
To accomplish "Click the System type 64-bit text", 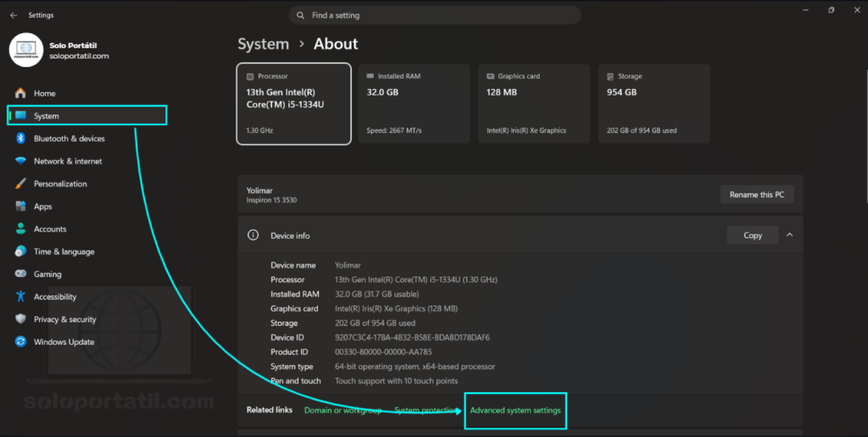I will (x=415, y=366).
